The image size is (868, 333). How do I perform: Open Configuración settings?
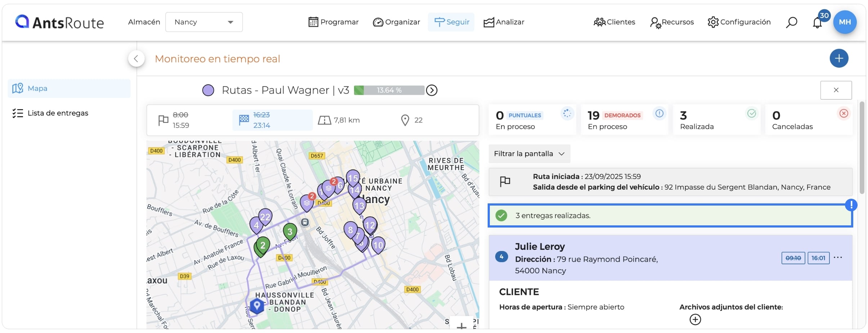[x=739, y=22]
